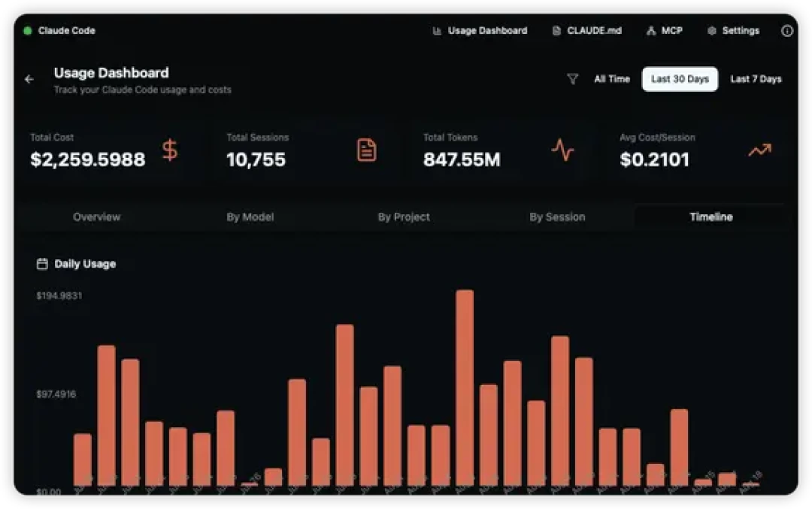The width and height of the screenshot is (812, 509).
Task: Click the calendar icon beside Daily Usage
Action: (42, 264)
